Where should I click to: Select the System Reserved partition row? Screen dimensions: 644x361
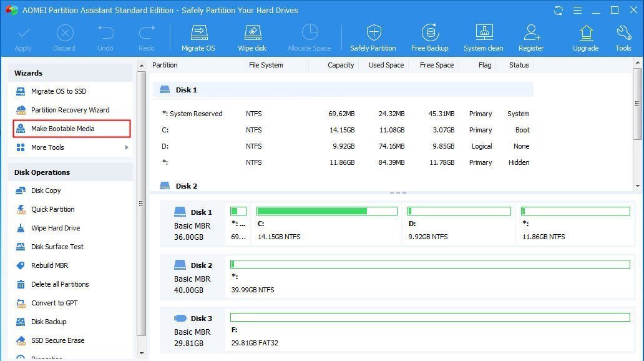343,114
